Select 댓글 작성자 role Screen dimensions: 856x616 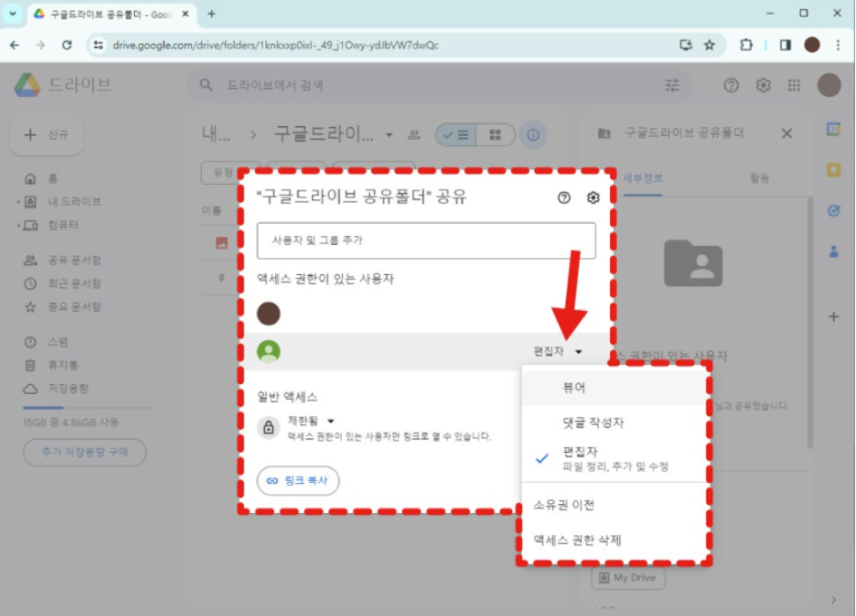coord(614,422)
